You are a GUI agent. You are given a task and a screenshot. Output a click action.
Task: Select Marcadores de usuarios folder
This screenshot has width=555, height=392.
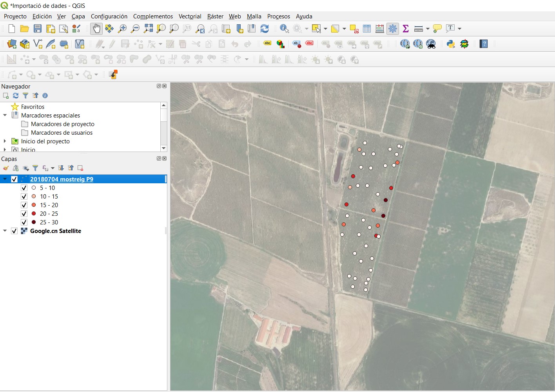[62, 132]
